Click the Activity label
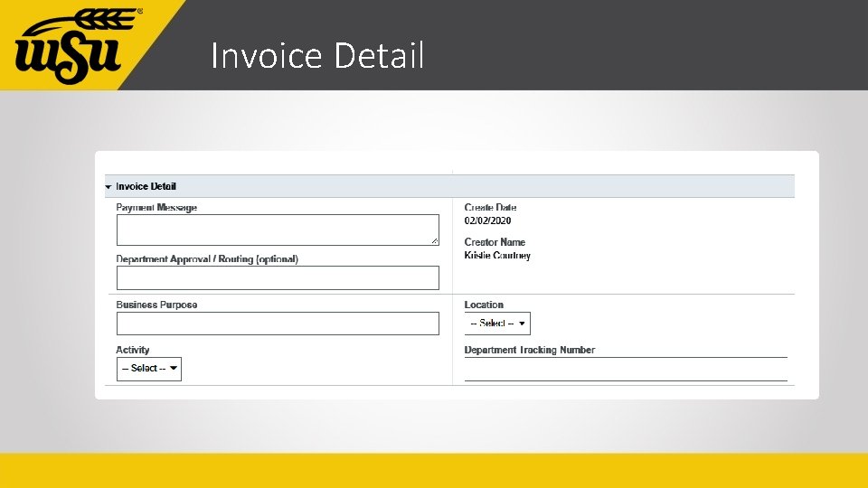The height and width of the screenshot is (488, 868). tap(132, 350)
